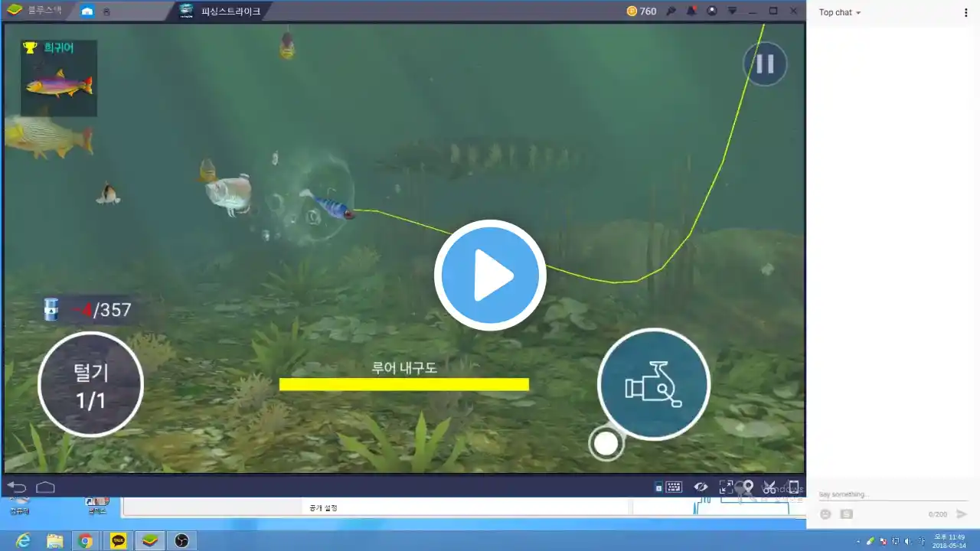Screen dimensions: 980x551
Task: Click the Super Chat dollar icon
Action: point(846,514)
